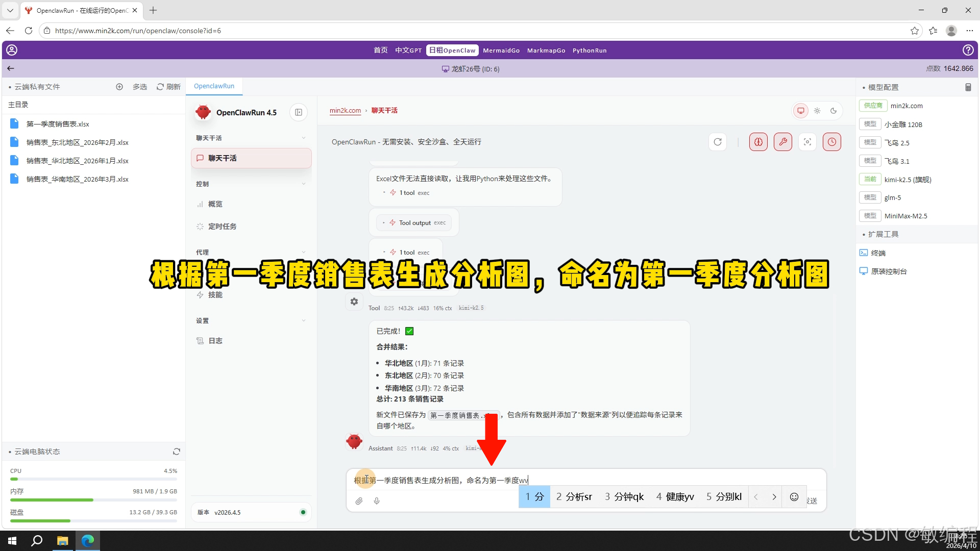This screenshot has height=551, width=980.
Task: Select the wrench tool settings icon
Action: click(x=782, y=142)
